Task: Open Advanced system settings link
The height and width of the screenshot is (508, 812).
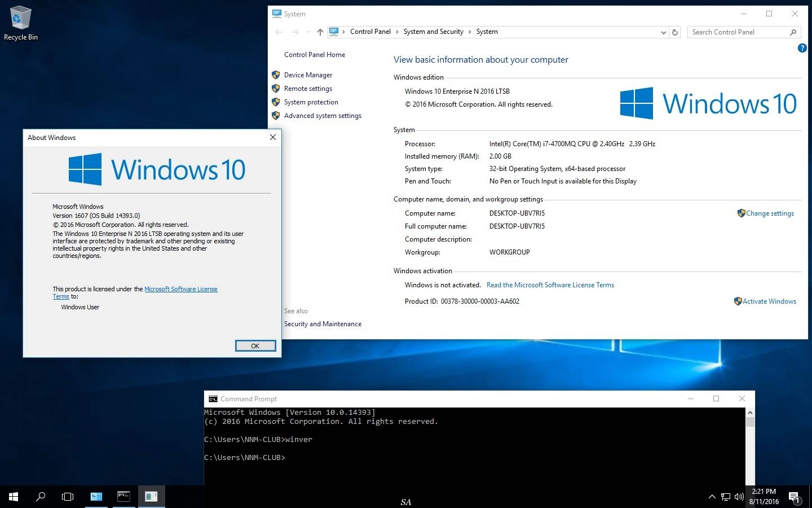Action: 323,116
